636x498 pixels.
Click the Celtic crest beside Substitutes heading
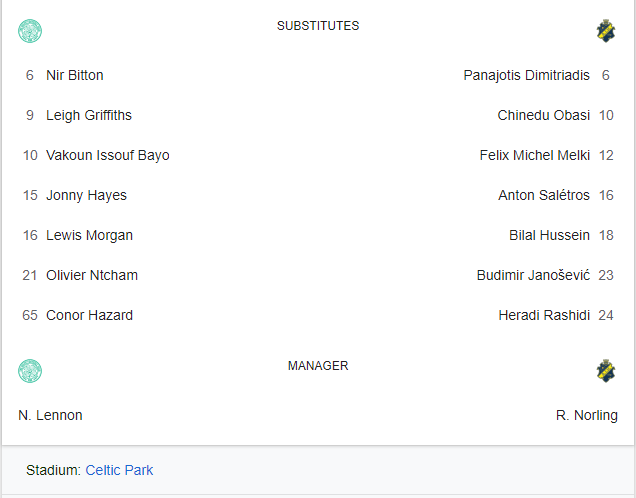30,31
